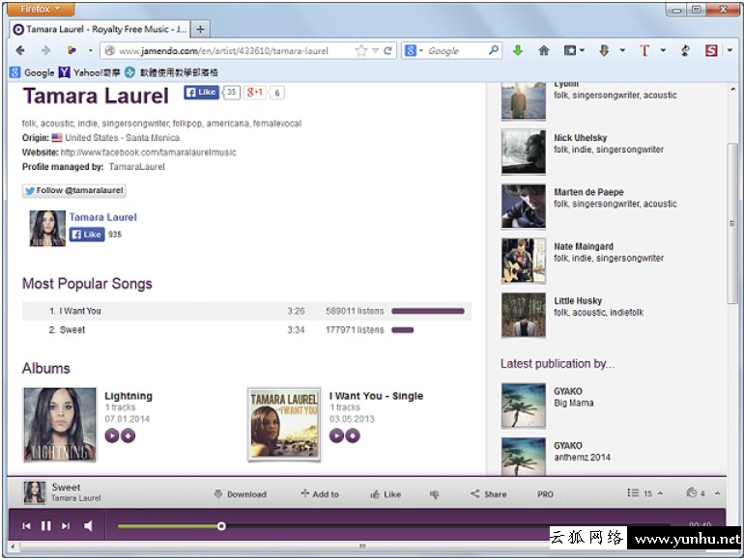Screen dimensions: 744x560
Task: Open the Lightning album title link
Action: click(129, 396)
